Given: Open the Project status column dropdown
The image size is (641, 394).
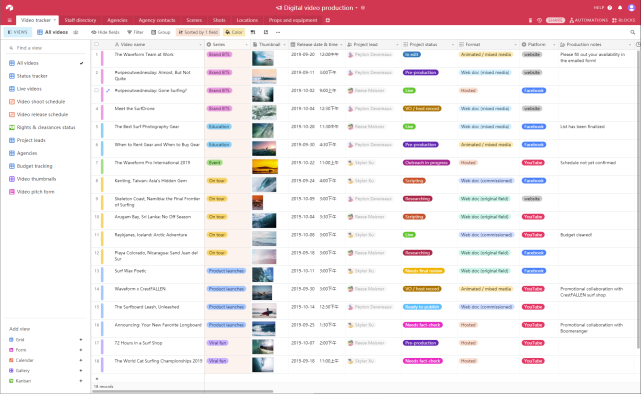Looking at the screenshot, I should [453, 45].
